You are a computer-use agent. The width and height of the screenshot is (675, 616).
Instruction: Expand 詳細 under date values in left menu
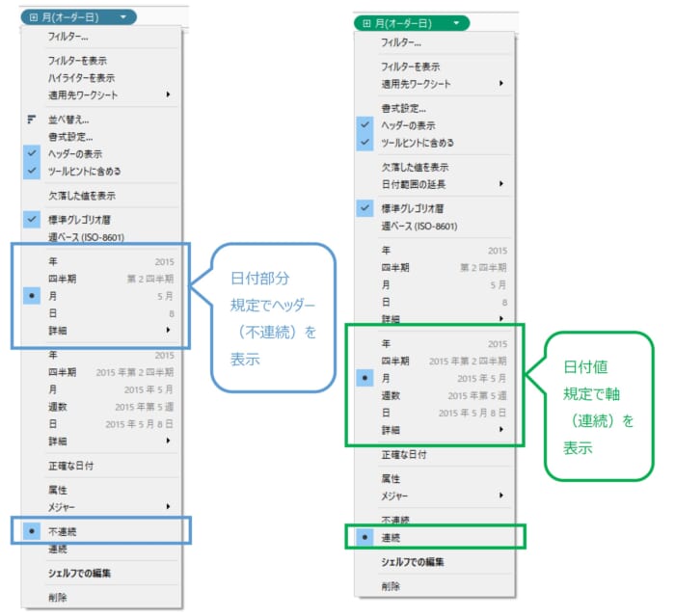click(x=101, y=441)
